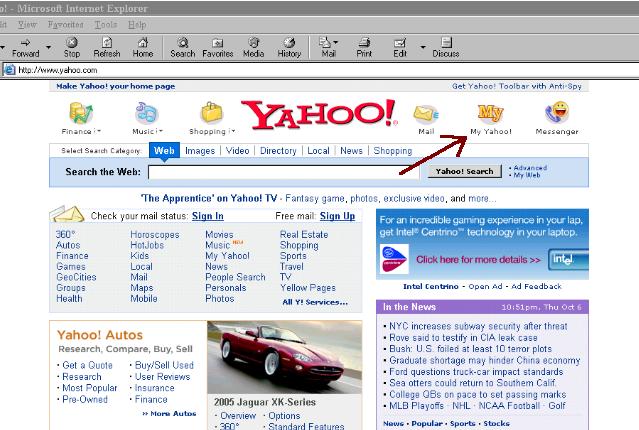Expand the Music icon dropdown arrow
The height and width of the screenshot is (430, 639).
tap(159, 131)
